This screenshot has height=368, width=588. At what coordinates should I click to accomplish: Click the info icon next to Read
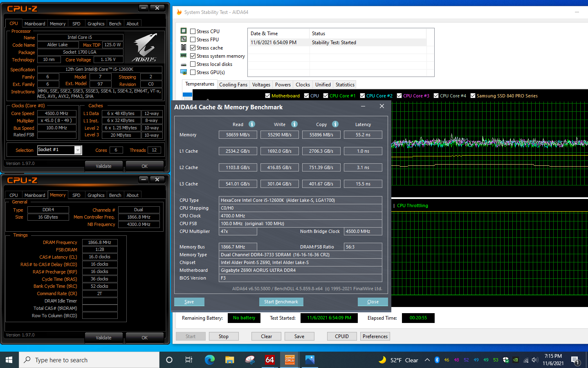click(x=252, y=124)
